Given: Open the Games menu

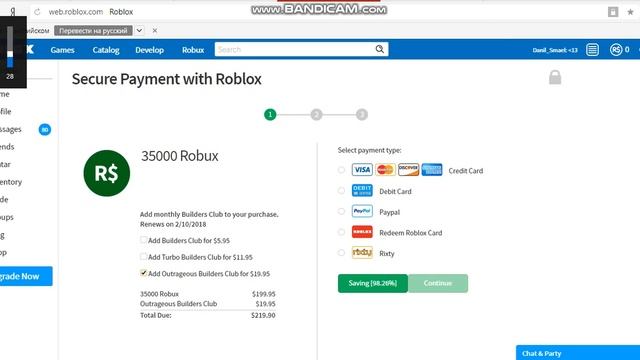Looking at the screenshot, I should click(62, 50).
